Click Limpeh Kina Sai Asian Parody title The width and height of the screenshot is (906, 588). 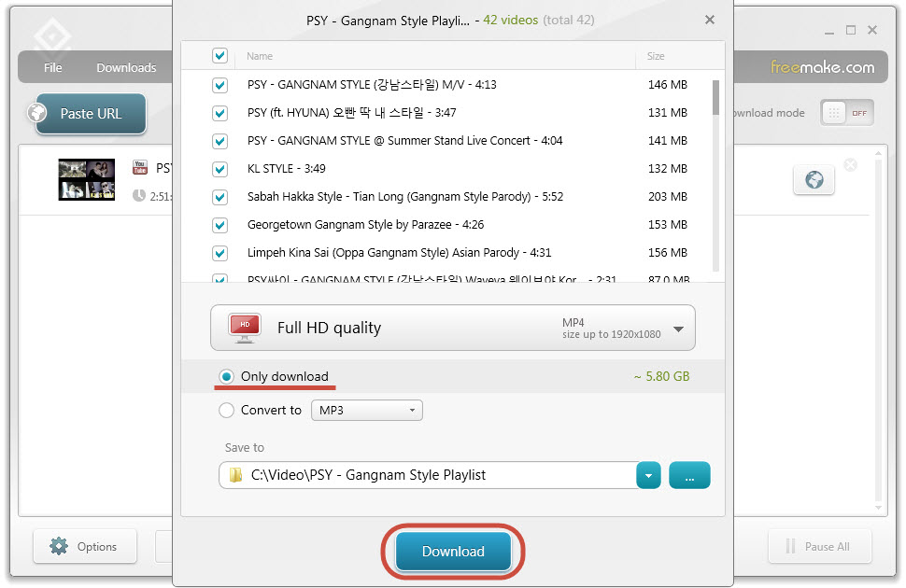(399, 252)
